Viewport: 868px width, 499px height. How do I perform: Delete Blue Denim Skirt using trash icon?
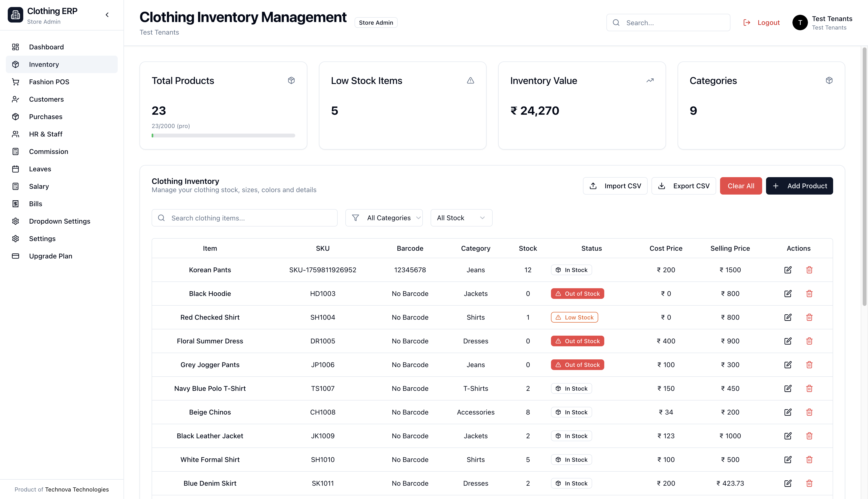809,483
